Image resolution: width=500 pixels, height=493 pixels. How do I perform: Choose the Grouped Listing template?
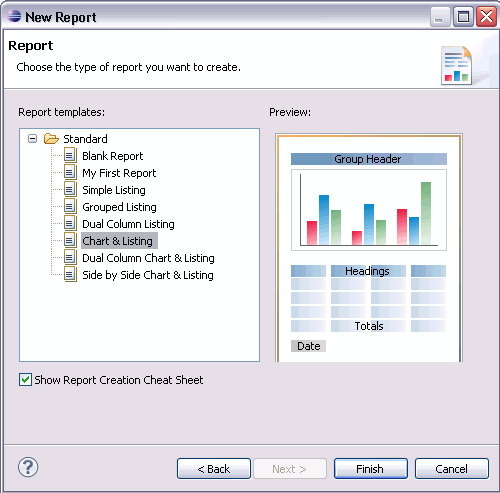[119, 207]
